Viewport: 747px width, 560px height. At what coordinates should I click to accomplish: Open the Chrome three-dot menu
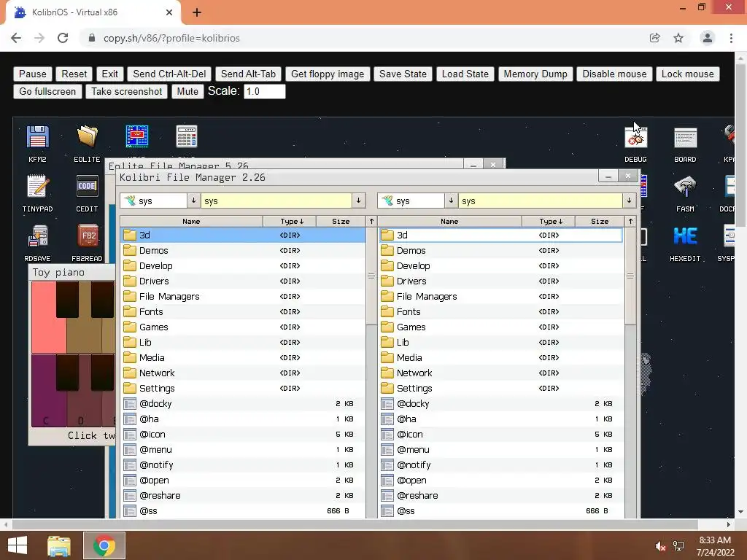(731, 38)
